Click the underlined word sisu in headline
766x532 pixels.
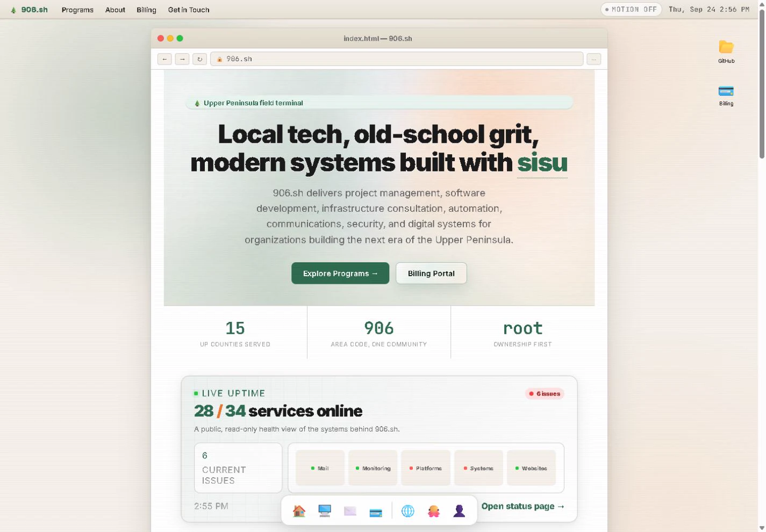[542, 163]
